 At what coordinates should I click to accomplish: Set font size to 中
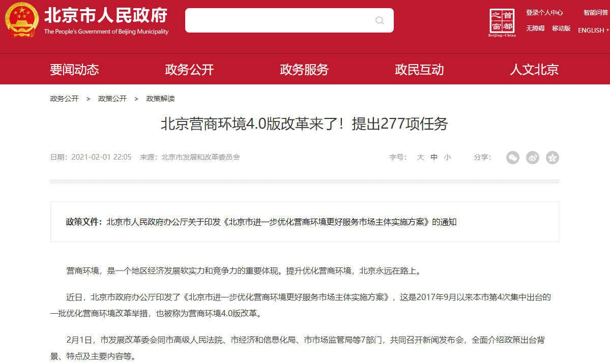coord(434,157)
